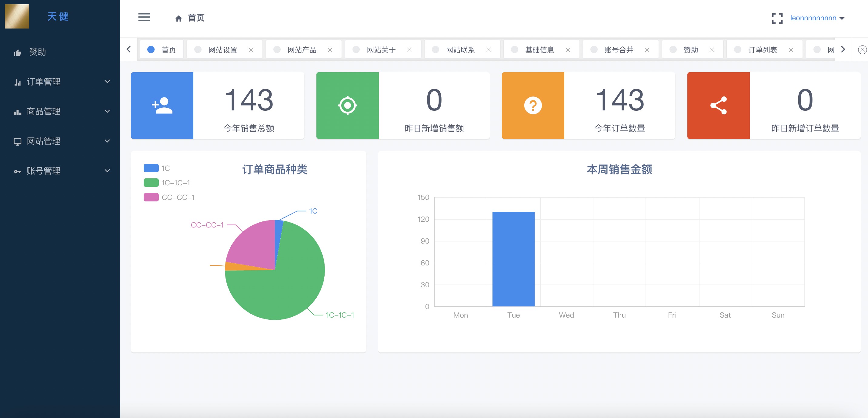Image resolution: width=868 pixels, height=418 pixels.
Task: Click the Wed axis label
Action: (x=566, y=315)
